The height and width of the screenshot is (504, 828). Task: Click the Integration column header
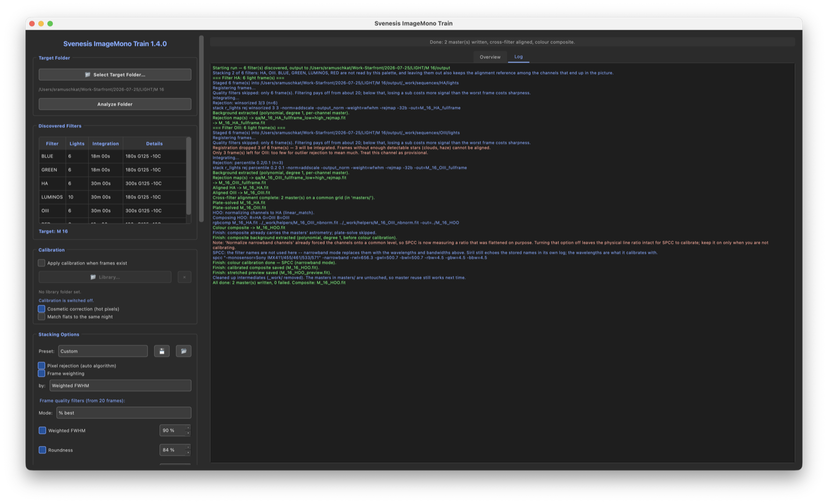coord(106,143)
